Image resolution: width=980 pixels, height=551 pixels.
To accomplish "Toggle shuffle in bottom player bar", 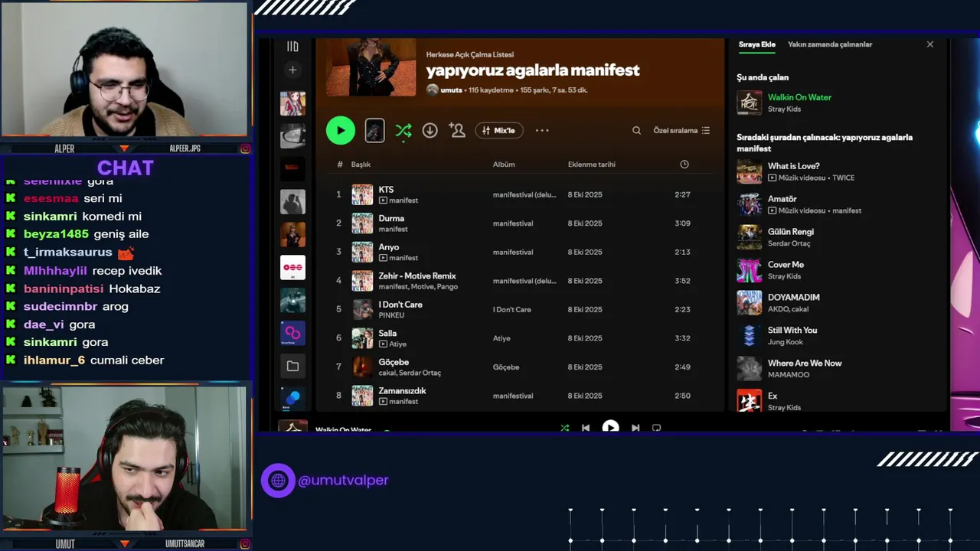I will coord(564,428).
